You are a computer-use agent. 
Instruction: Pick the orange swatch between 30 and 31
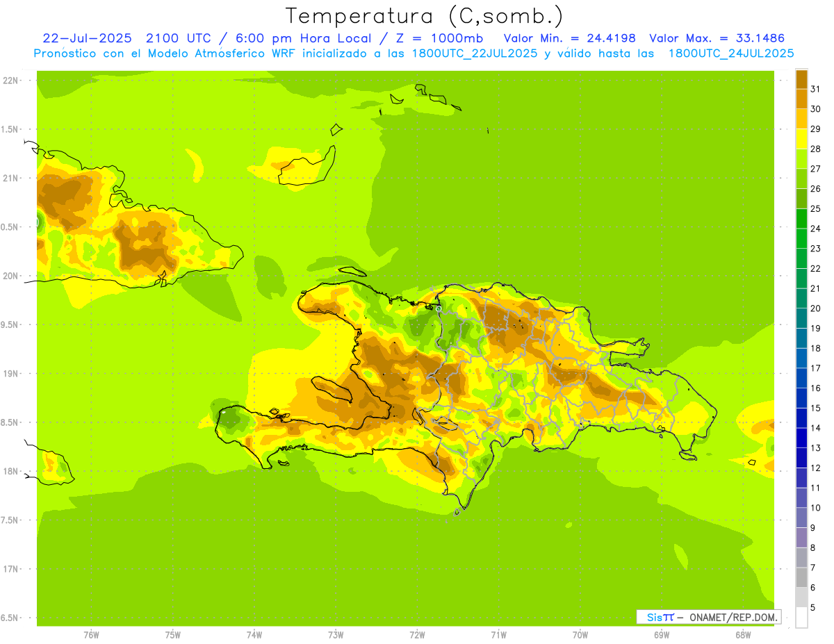pos(801,99)
